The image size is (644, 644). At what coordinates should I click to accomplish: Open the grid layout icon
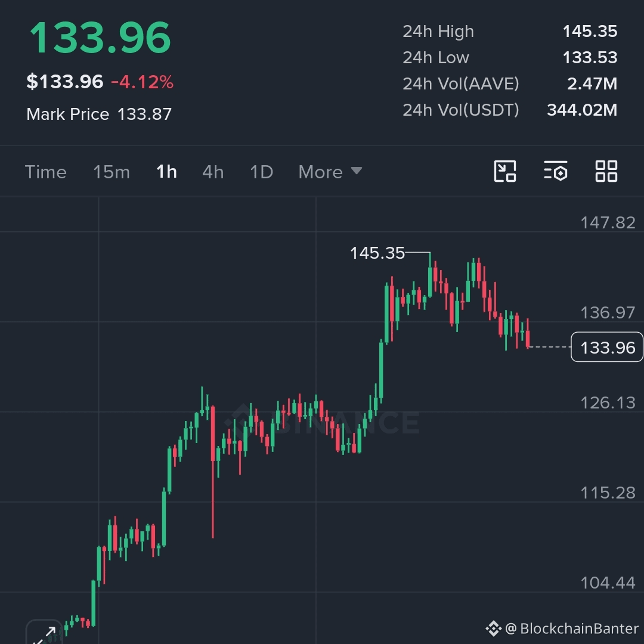click(606, 171)
